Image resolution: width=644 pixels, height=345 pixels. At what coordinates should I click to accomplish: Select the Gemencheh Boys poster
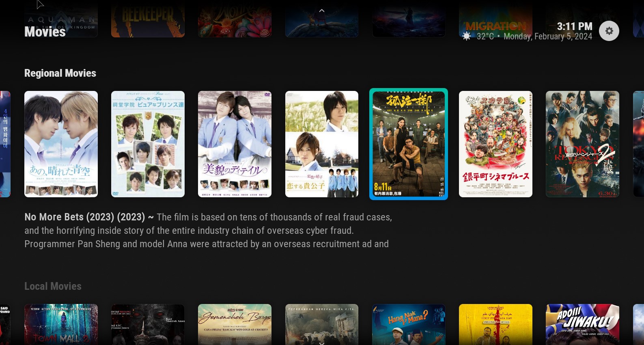[235, 324]
